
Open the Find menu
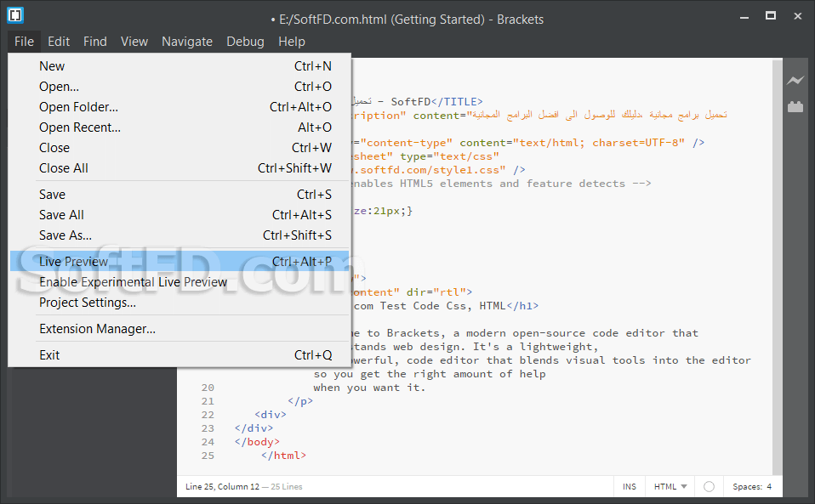[95, 42]
